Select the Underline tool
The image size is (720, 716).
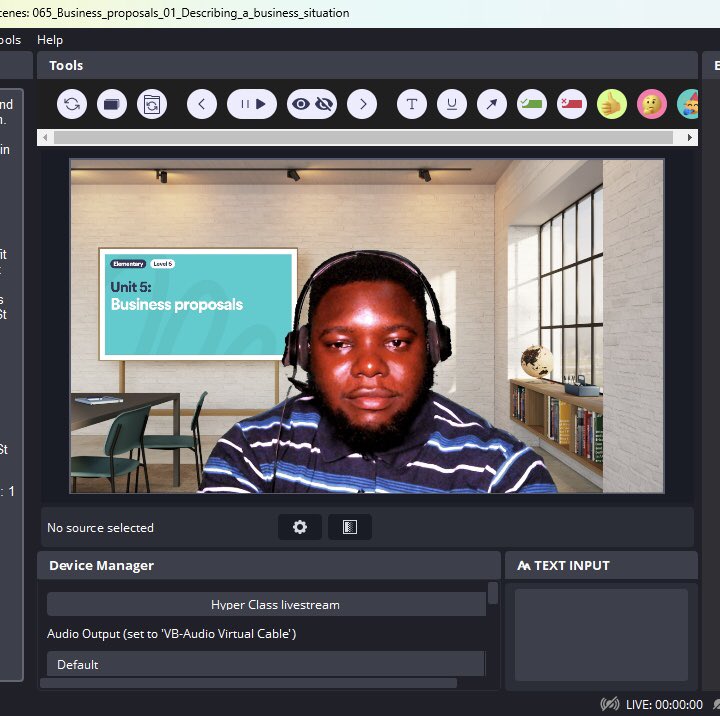452,104
